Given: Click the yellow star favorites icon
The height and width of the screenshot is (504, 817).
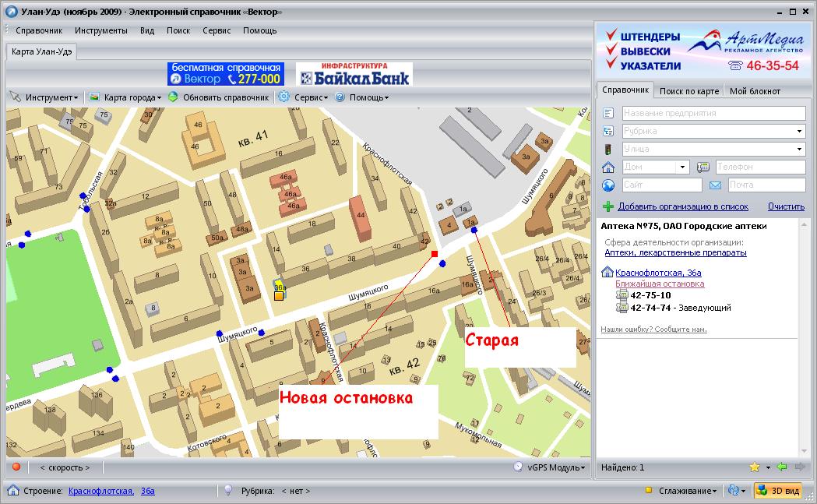Looking at the screenshot, I should click(754, 467).
